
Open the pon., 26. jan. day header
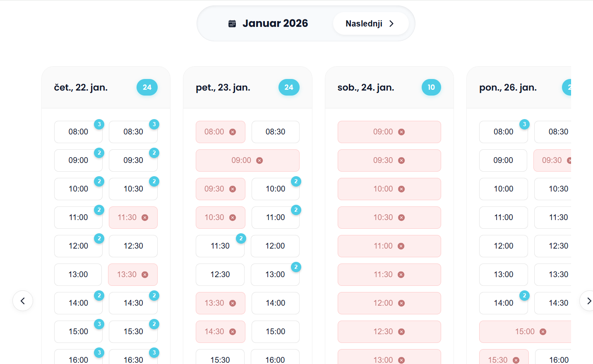click(508, 88)
